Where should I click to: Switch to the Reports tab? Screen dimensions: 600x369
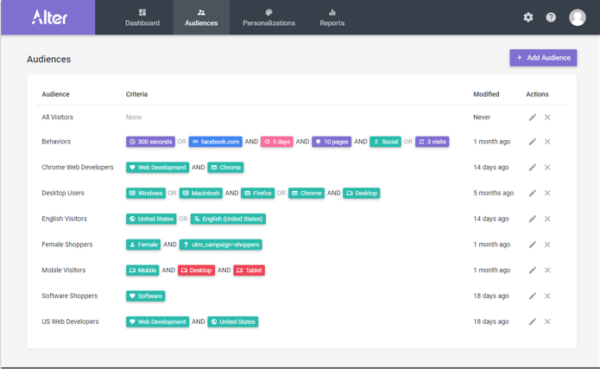click(x=332, y=18)
